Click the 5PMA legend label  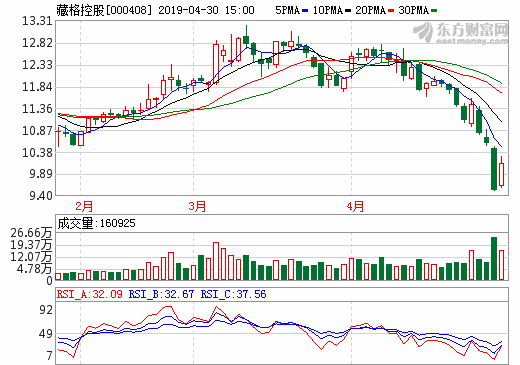point(288,10)
